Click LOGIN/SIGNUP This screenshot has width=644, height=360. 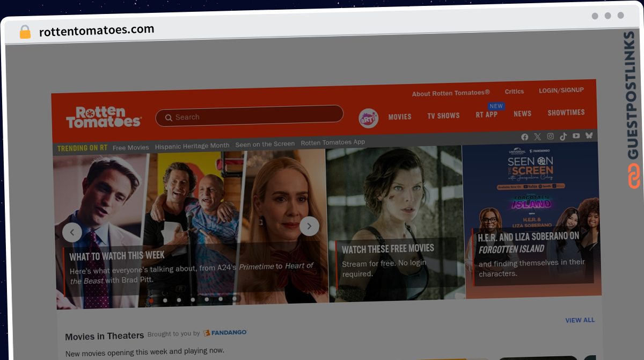click(561, 90)
